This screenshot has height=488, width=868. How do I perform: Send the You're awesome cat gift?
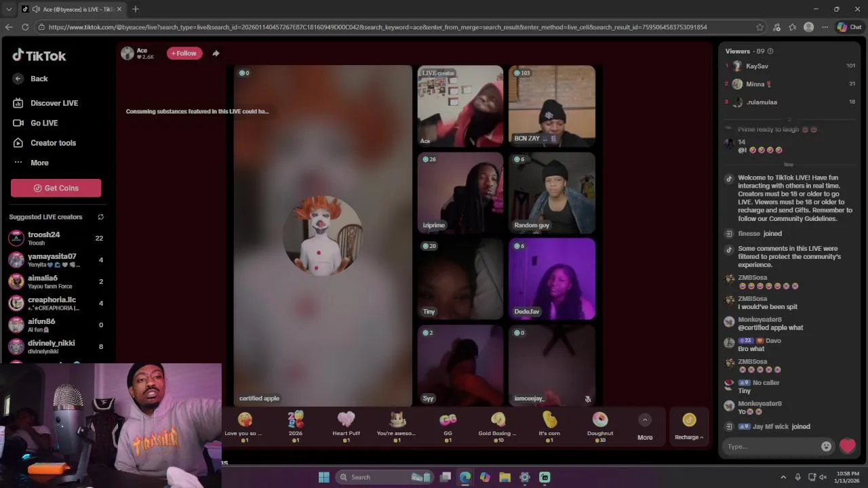[x=397, y=427]
